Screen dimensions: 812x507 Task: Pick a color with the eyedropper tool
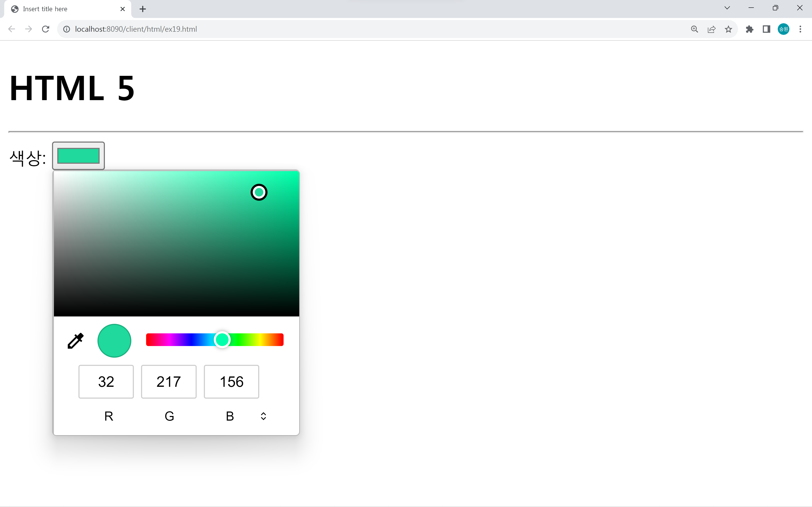(x=75, y=341)
